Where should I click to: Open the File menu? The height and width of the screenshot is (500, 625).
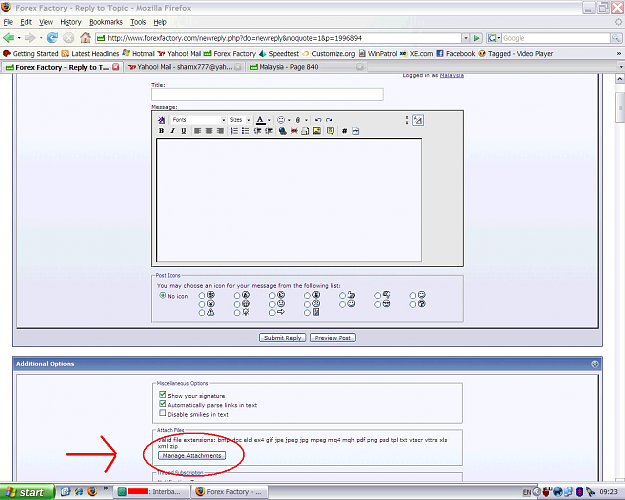pos(8,22)
